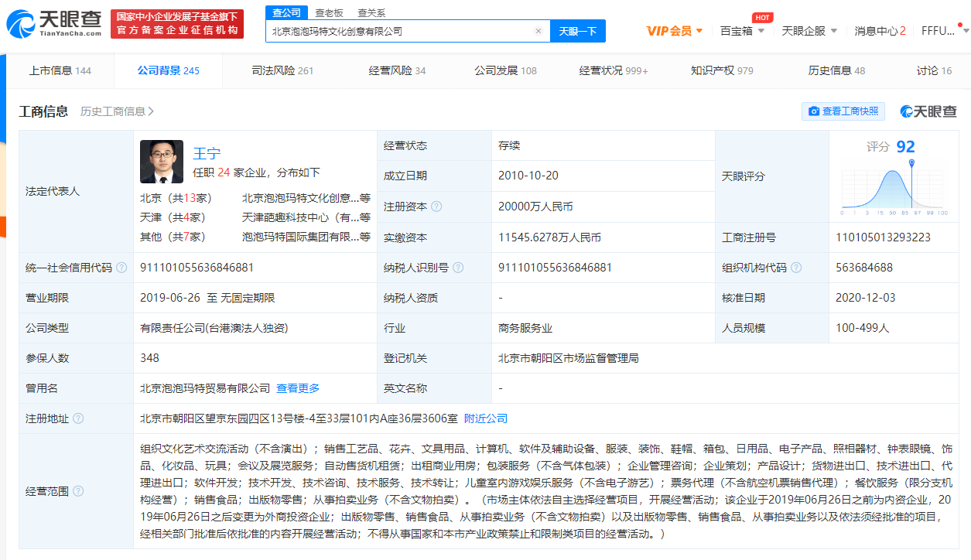
Task: Open 消息中心 notifications
Action: (880, 31)
